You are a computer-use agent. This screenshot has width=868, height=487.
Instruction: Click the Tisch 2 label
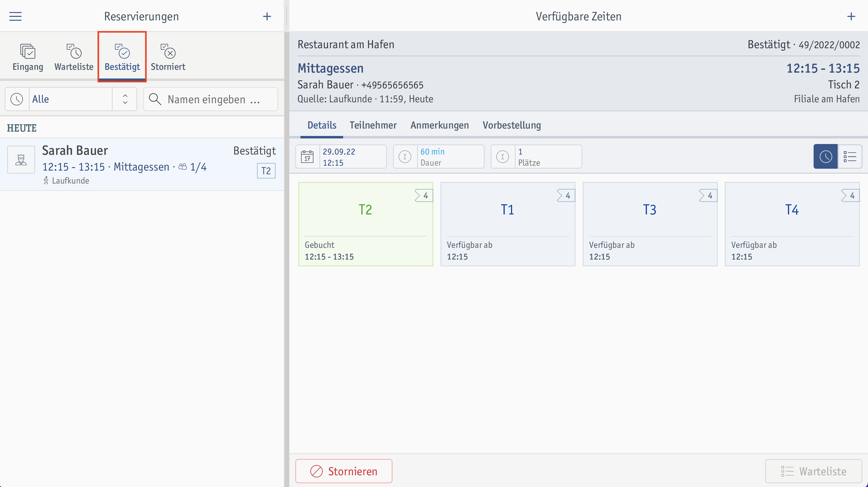click(x=844, y=85)
